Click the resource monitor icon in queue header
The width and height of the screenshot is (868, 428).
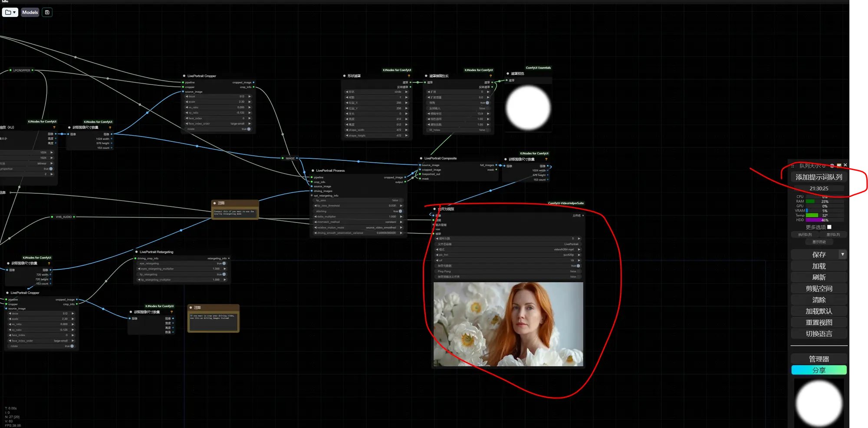[x=839, y=165]
